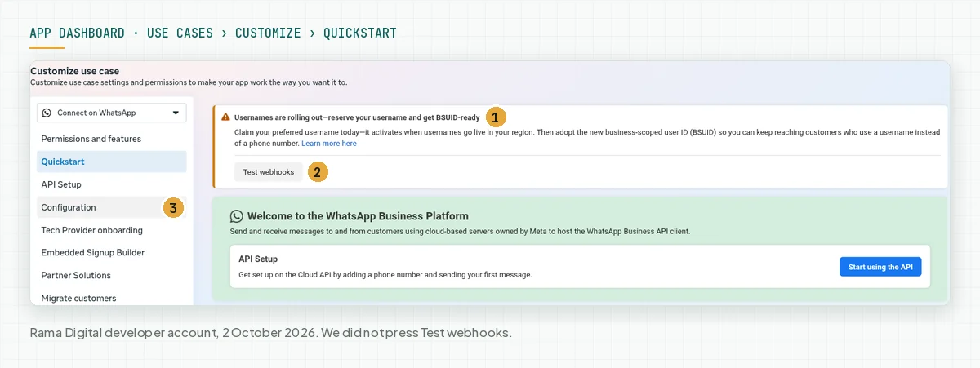Click Start using the API button

point(880,267)
